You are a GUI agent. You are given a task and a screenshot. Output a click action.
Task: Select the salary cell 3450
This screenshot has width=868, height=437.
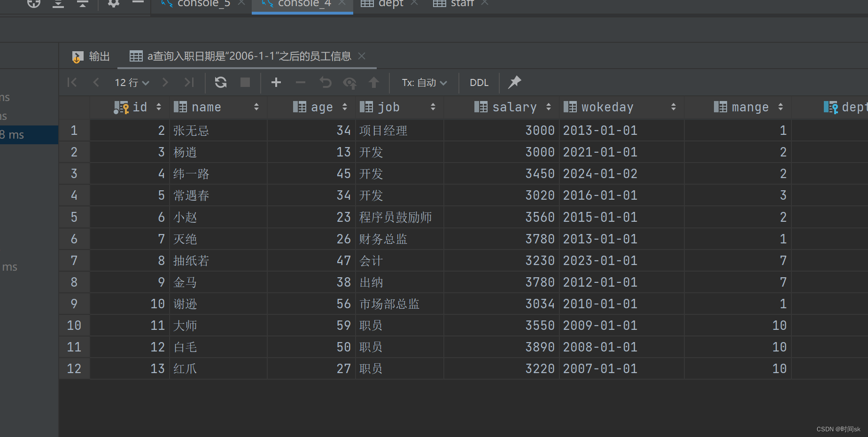tap(502, 174)
